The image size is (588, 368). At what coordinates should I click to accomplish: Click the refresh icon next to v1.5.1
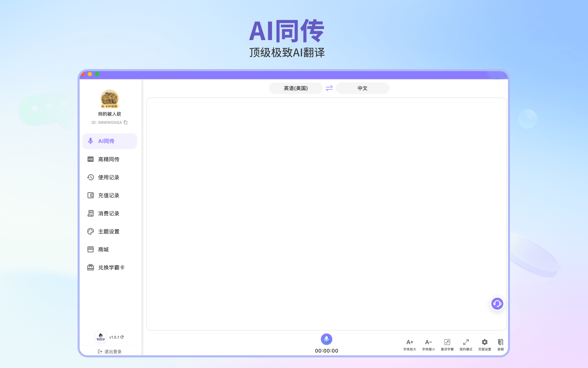click(x=122, y=337)
